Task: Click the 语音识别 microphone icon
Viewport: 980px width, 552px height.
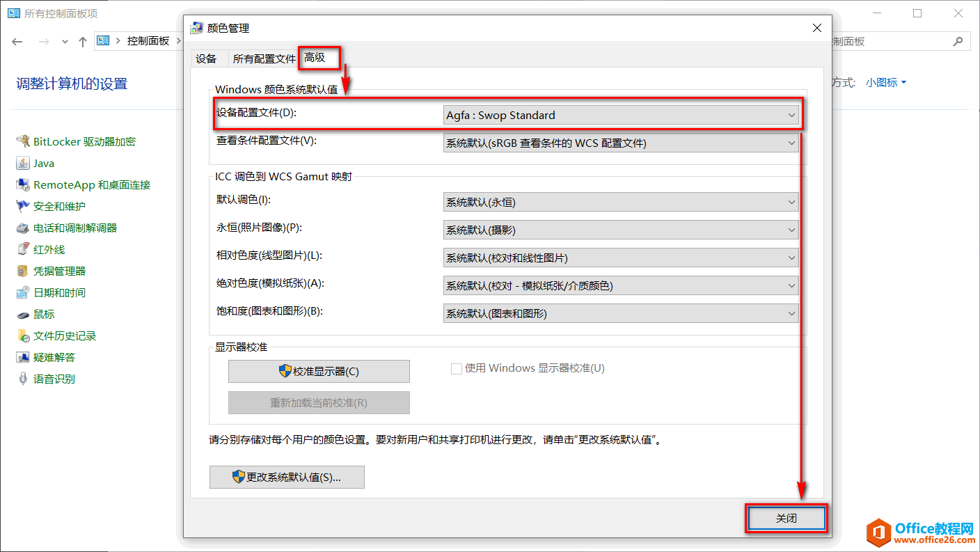Action: (22, 379)
